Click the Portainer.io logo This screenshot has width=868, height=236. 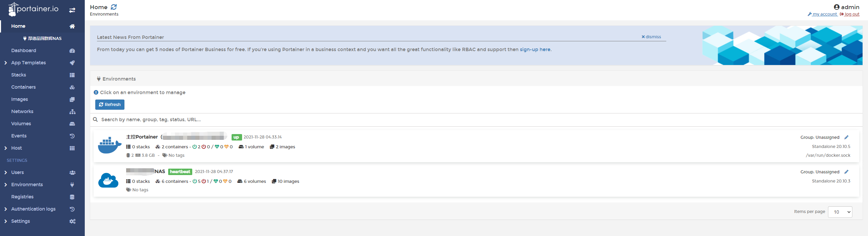point(33,9)
